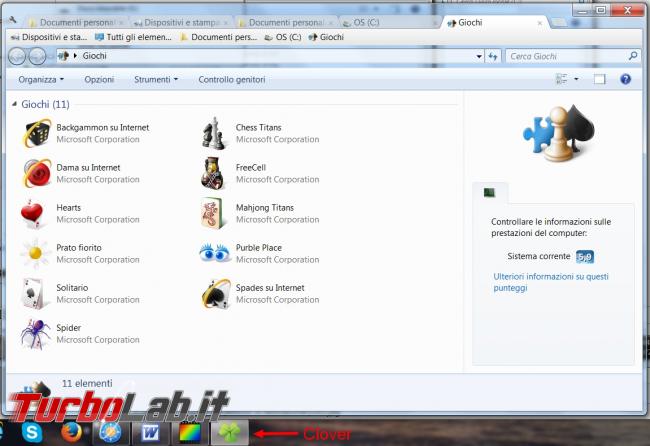Select the green performance info tab
Viewport: 650px width, 446px height.
(x=490, y=192)
